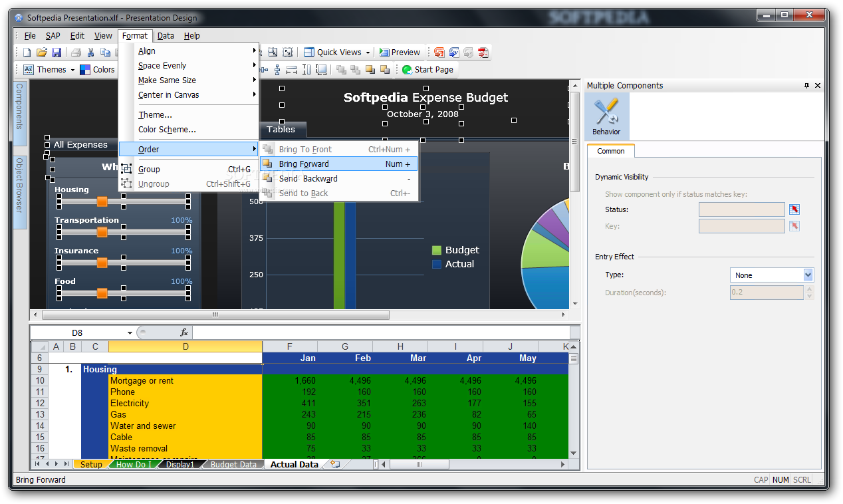Click the Status input field
Screen dimensions: 843x504
[x=742, y=209]
